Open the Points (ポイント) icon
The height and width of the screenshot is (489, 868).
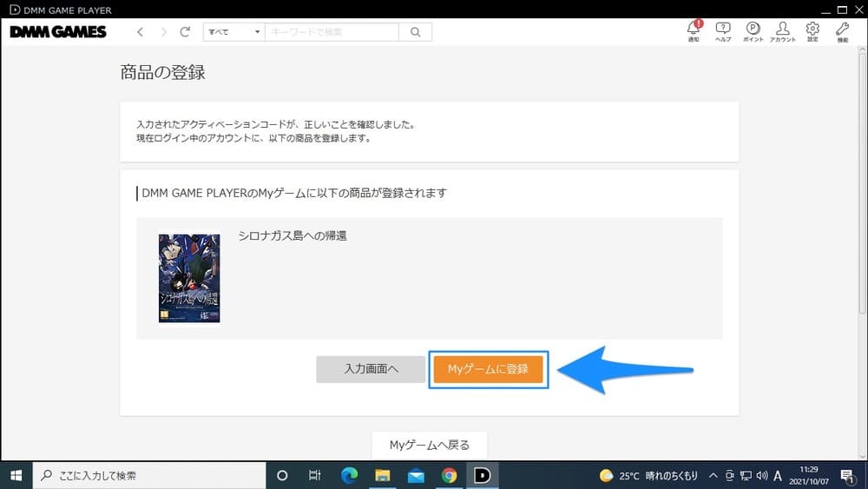pos(753,30)
